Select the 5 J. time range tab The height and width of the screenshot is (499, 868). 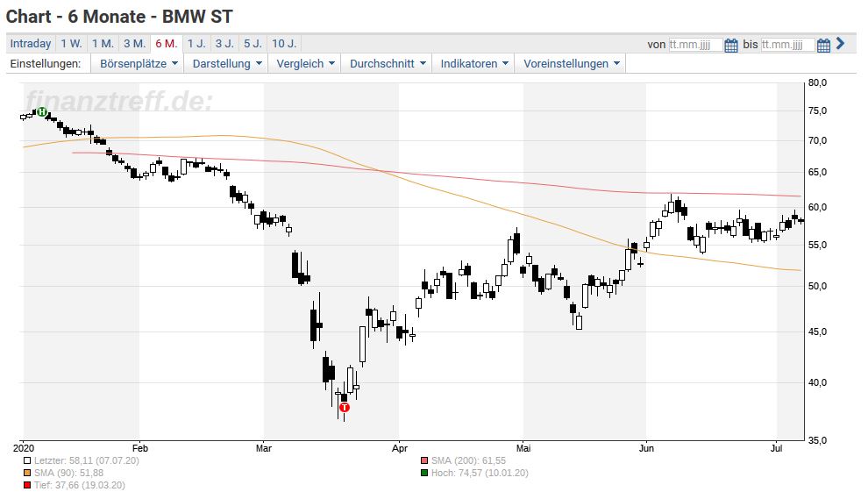tap(253, 44)
